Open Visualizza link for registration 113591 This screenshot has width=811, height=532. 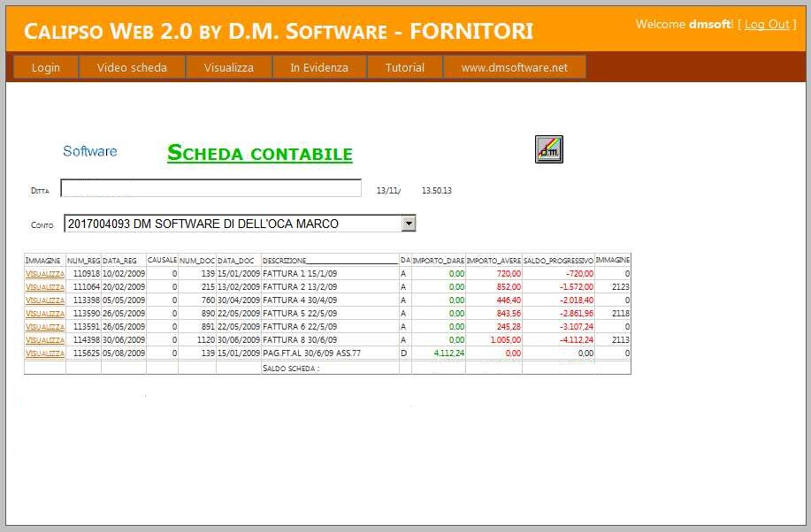tap(45, 327)
